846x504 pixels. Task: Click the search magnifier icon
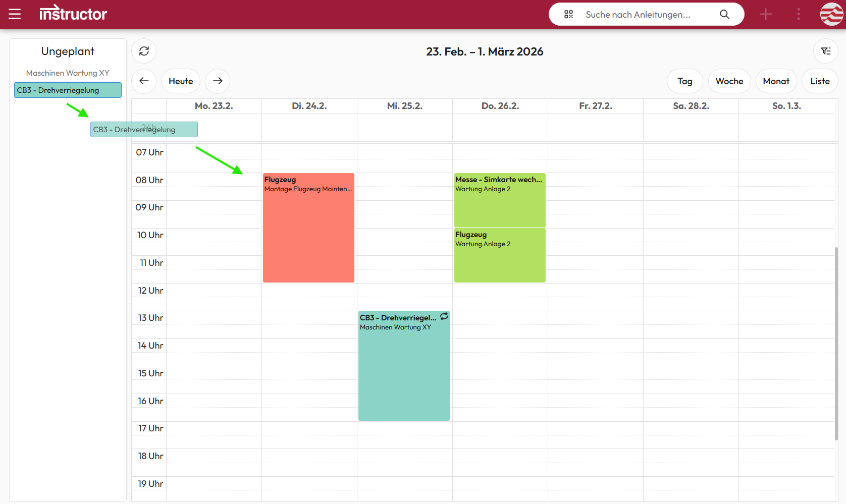click(x=724, y=15)
